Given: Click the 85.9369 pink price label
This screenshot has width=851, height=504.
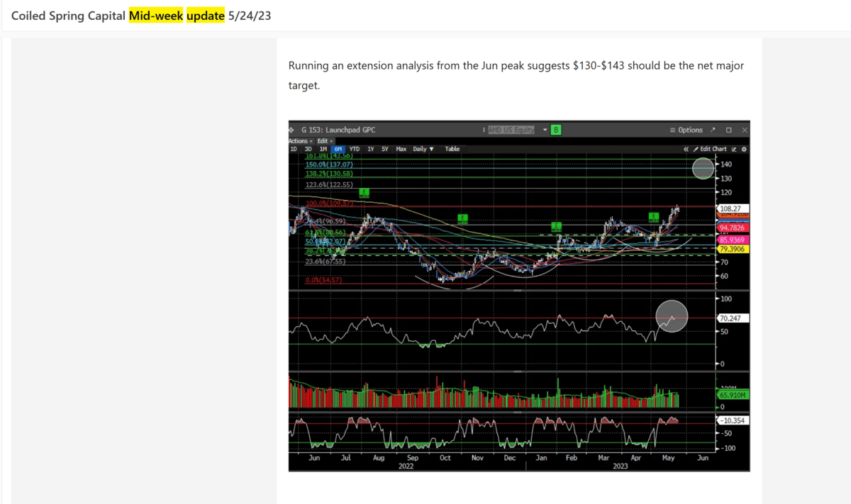Looking at the screenshot, I should coord(733,240).
